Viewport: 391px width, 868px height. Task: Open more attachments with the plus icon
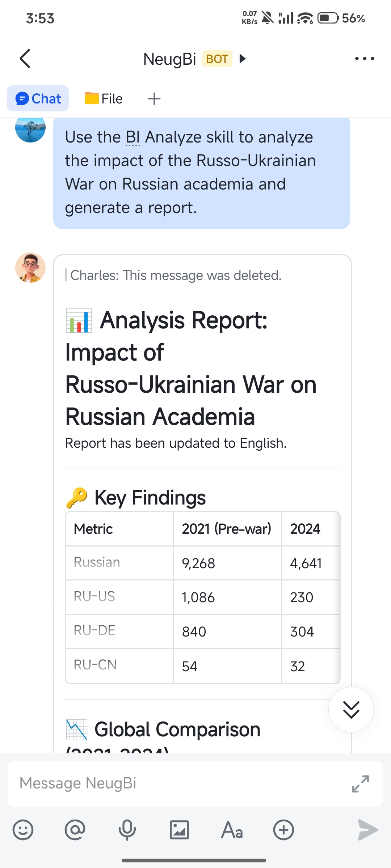tap(285, 830)
